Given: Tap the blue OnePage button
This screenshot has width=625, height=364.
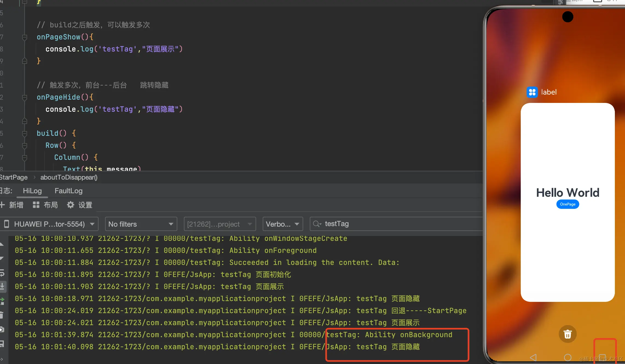Looking at the screenshot, I should click(568, 204).
